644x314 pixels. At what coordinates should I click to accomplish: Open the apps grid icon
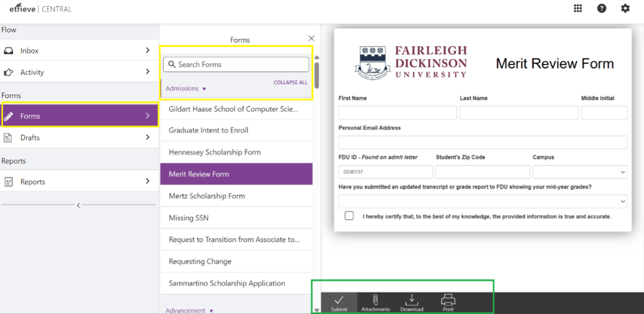coord(578,9)
